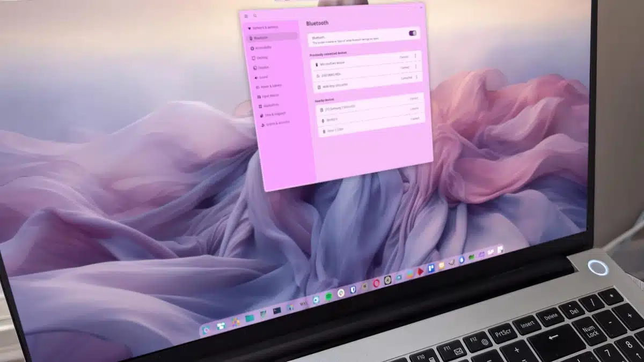The width and height of the screenshot is (644, 362).
Task: Toggle the Bluetooth switch off
Action: point(413,33)
